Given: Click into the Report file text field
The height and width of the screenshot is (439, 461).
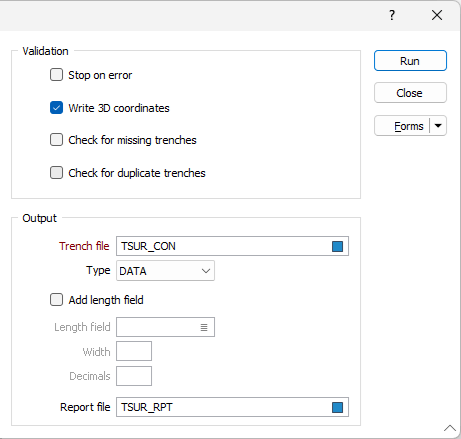Looking at the screenshot, I should point(223,407).
